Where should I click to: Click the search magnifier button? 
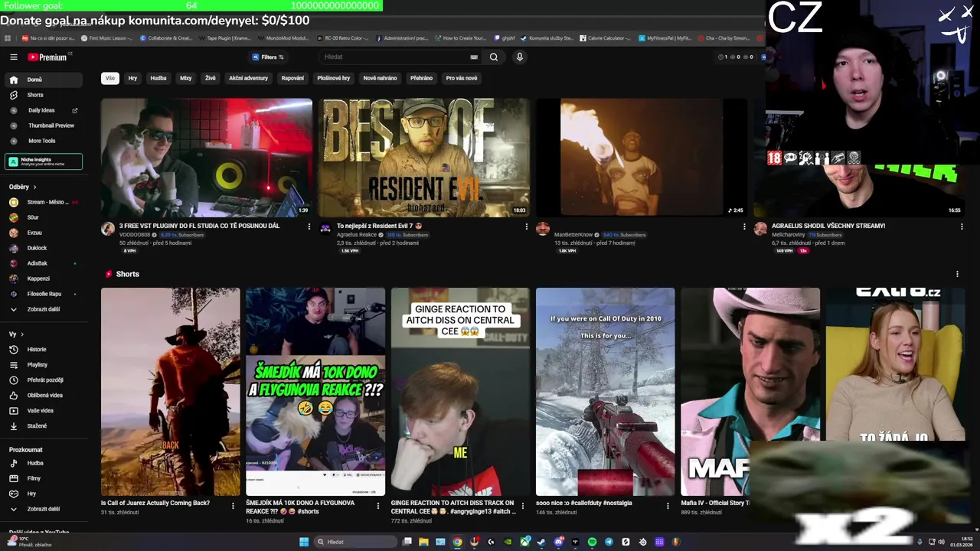(494, 57)
